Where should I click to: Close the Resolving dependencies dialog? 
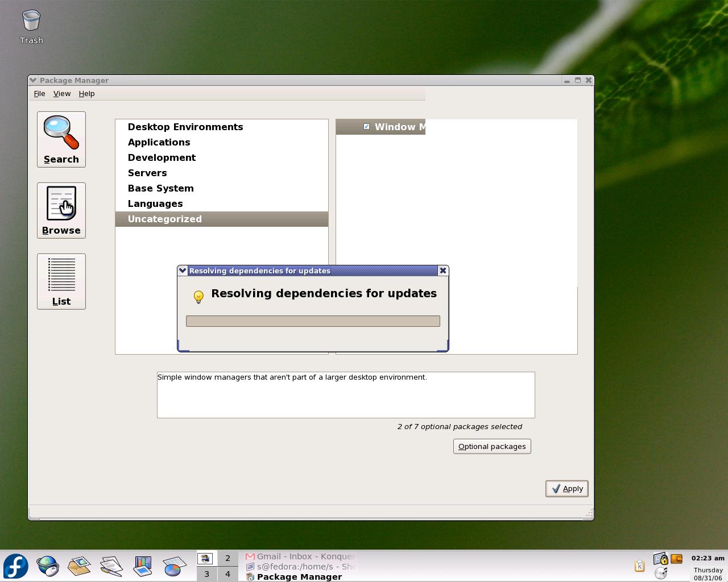pyautogui.click(x=443, y=271)
